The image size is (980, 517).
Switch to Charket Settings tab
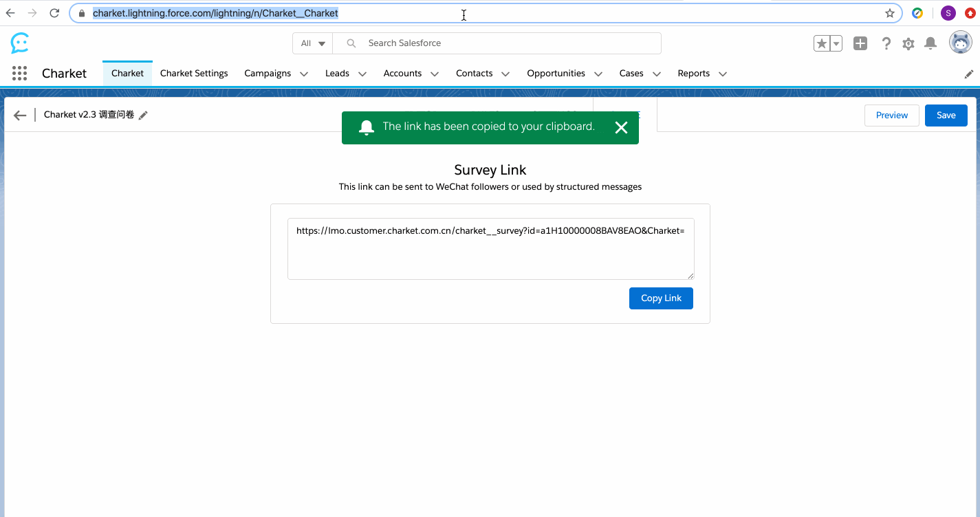click(x=194, y=74)
